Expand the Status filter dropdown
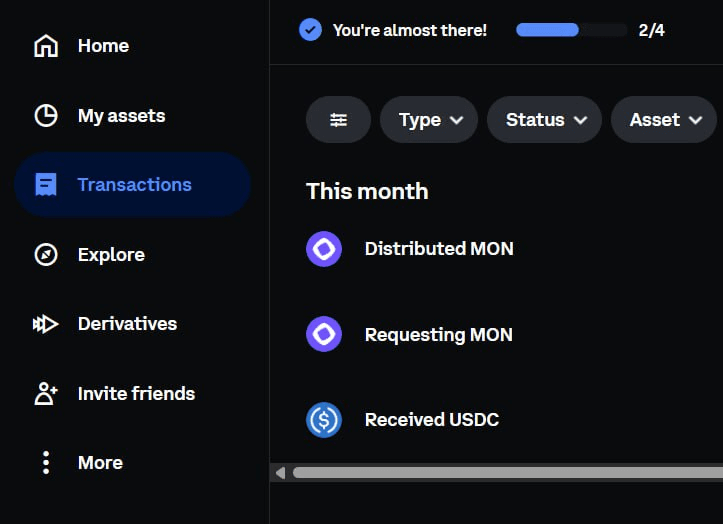Image resolution: width=723 pixels, height=524 pixels. tap(544, 120)
